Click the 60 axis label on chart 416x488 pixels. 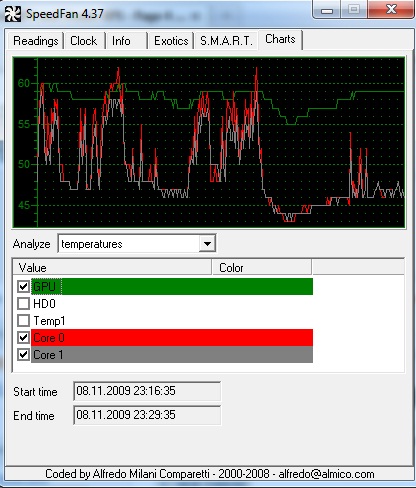[x=24, y=83]
